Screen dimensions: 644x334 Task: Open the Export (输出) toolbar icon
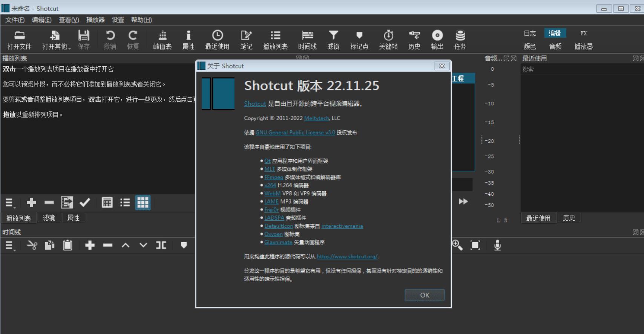[437, 40]
